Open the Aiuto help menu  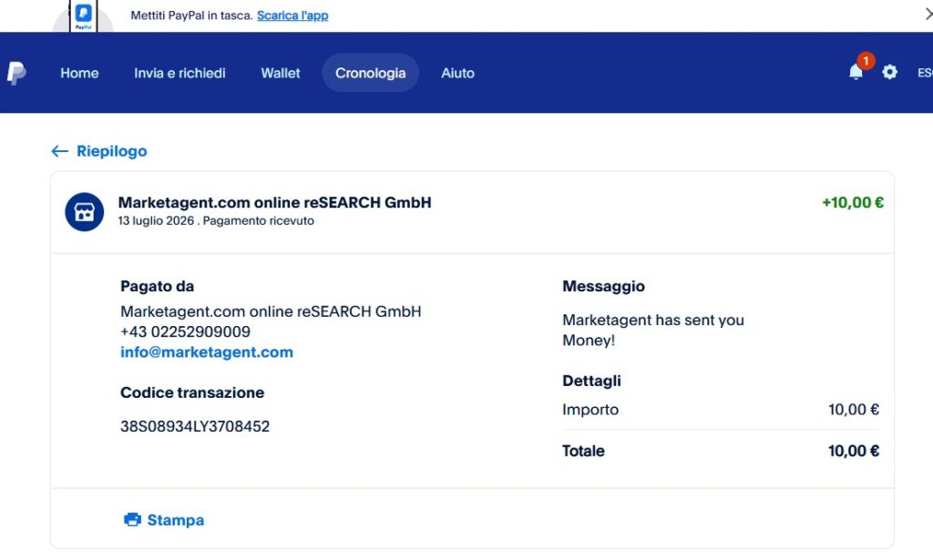tap(457, 73)
